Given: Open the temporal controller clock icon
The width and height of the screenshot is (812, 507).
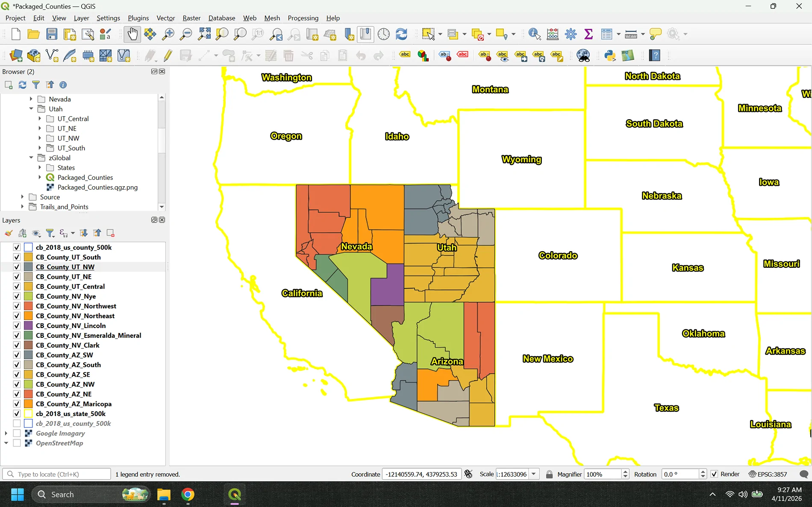Looking at the screenshot, I should (383, 34).
